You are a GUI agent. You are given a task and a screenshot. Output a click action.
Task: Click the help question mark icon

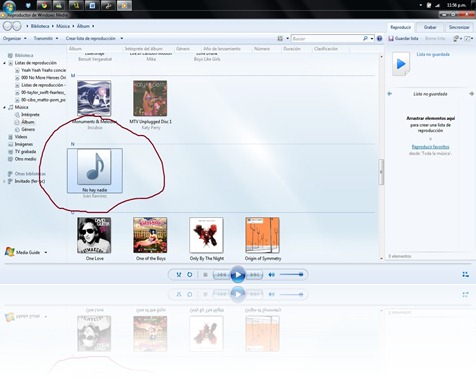point(379,38)
